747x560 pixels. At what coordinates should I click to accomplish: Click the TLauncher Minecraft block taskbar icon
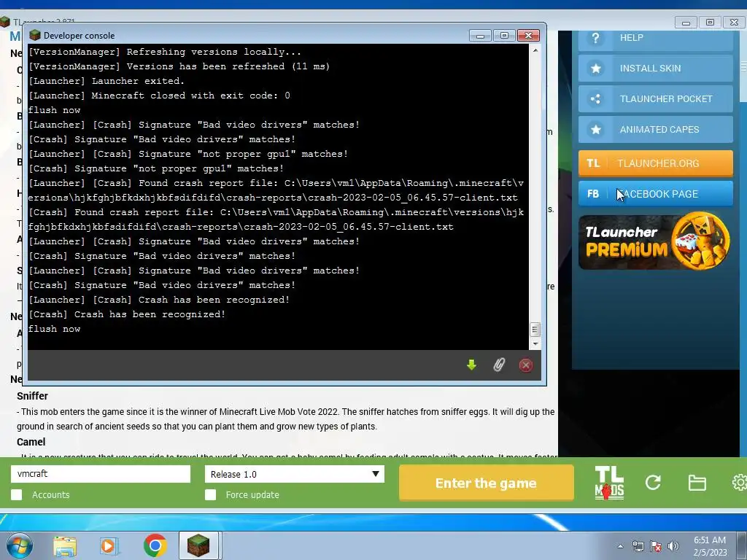pyautogui.click(x=198, y=545)
